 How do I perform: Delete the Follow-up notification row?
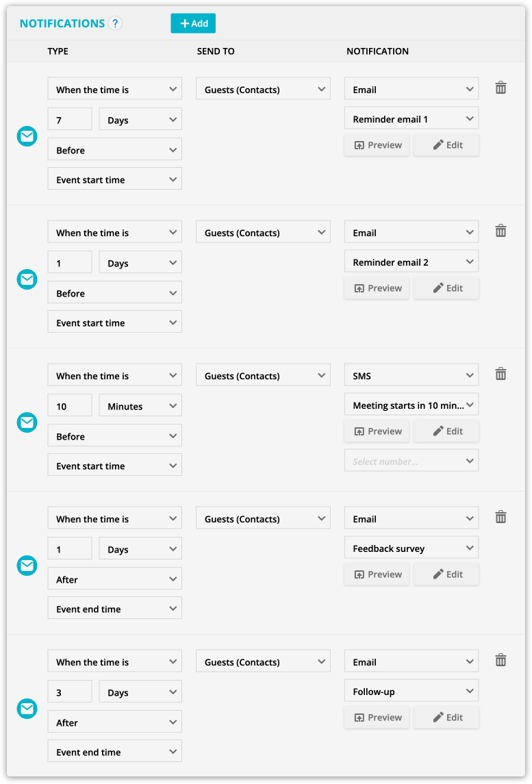click(x=501, y=660)
